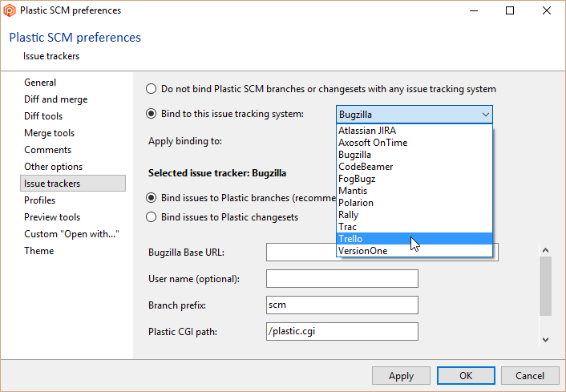Screen dimensions: 566x392
Task: Pick Atlassian JIRA from the tracker list
Action: [414, 131]
